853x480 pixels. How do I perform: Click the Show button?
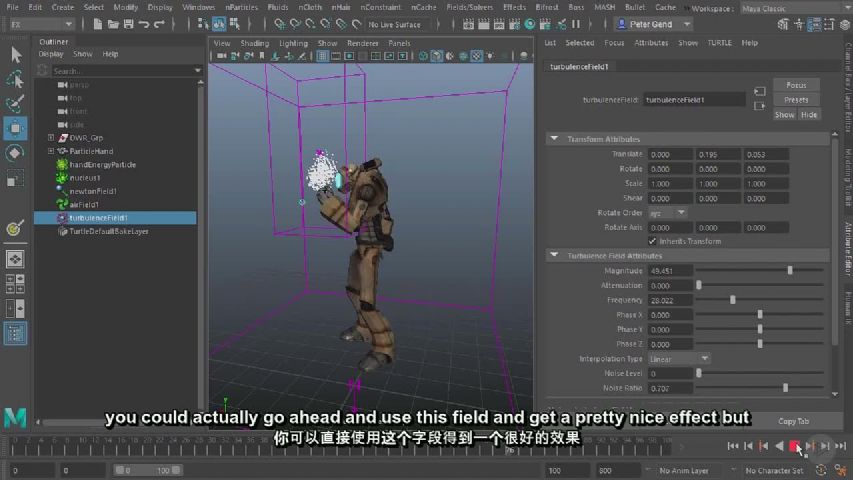(784, 114)
